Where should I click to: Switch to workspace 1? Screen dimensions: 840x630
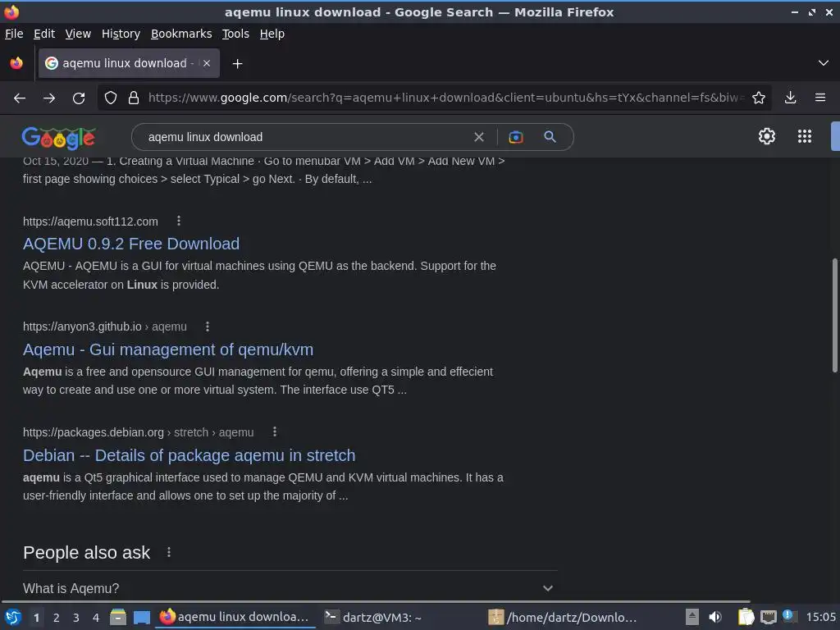36,618
